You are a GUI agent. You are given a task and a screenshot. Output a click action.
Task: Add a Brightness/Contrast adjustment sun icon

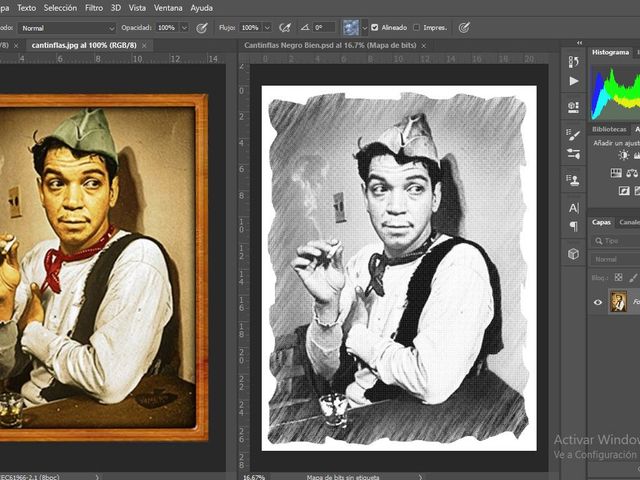[x=624, y=155]
